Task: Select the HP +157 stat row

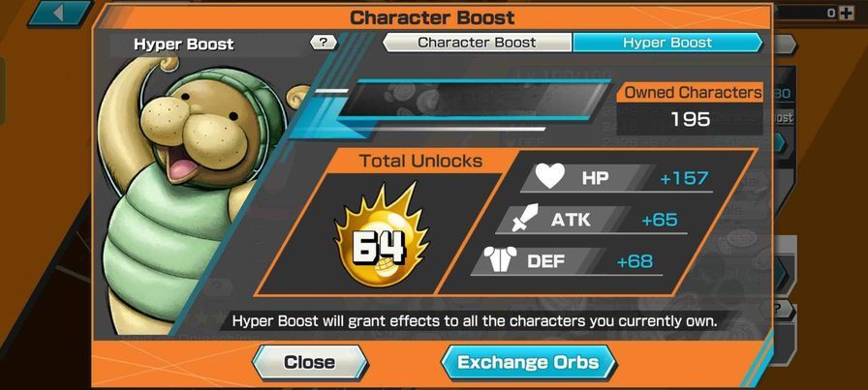Action: pos(617,178)
